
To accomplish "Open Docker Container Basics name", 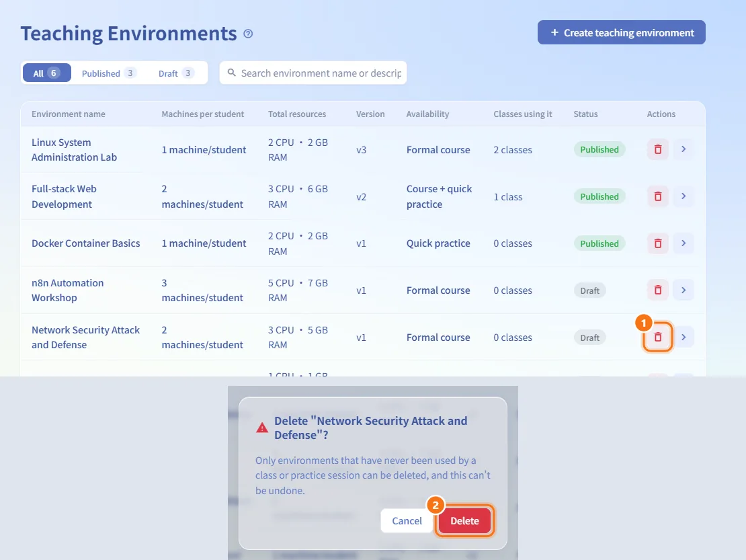I will point(85,243).
